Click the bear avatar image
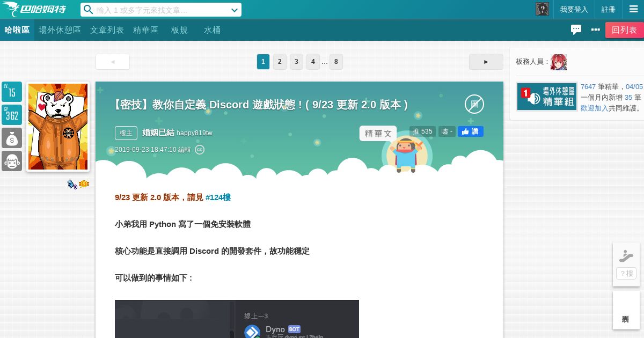 [x=57, y=127]
